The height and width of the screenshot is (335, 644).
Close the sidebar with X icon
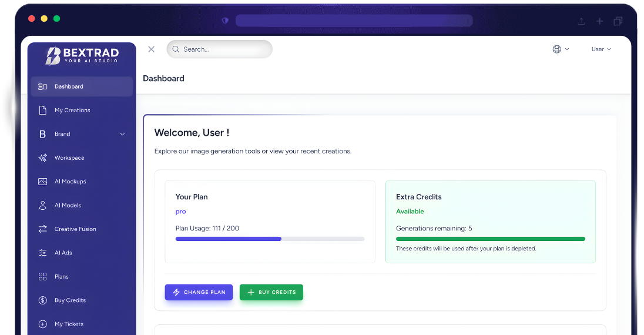[151, 49]
